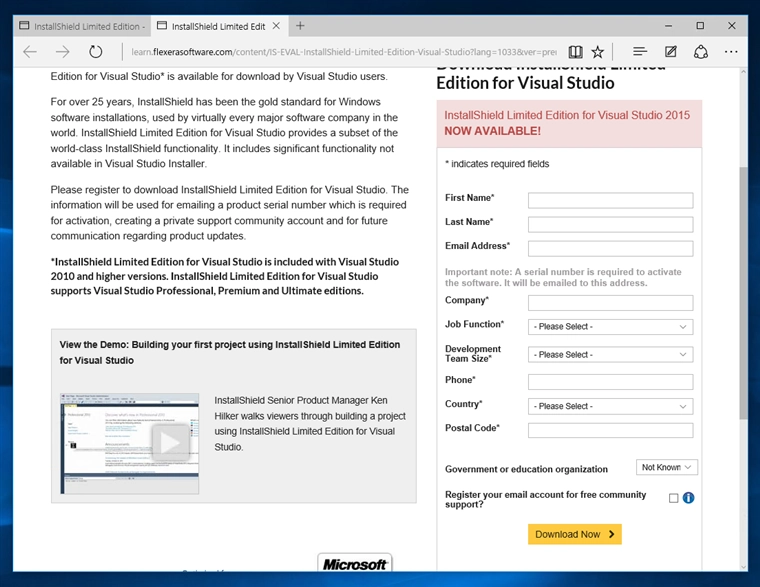Viewport: 760px width, 587px height.
Task: Open the More actions ellipsis menu
Action: 731,52
